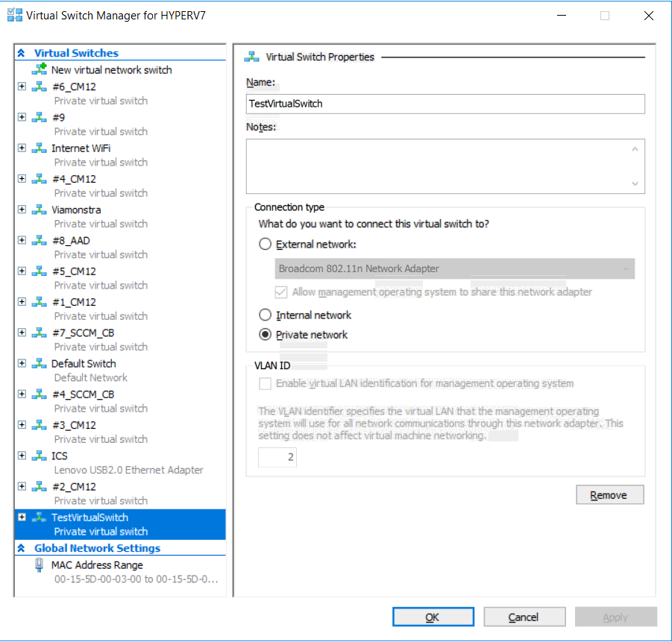Expand the Default Switch tree node
Image resolution: width=672 pixels, height=642 pixels.
point(22,363)
